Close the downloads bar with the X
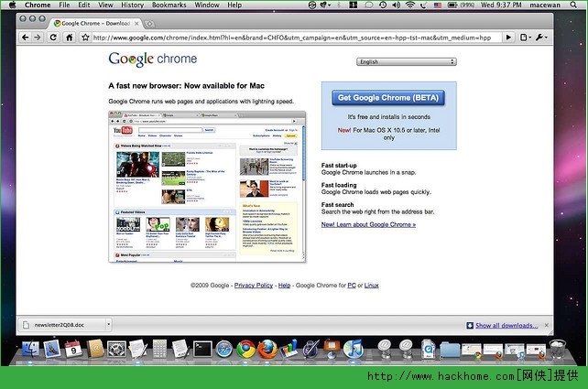Viewport: 588px width, 389px height. click(x=547, y=325)
